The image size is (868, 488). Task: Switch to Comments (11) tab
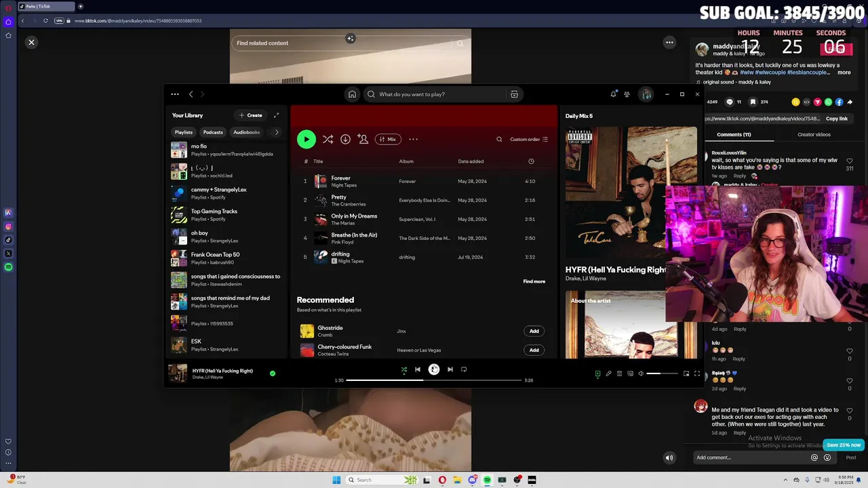tap(734, 134)
